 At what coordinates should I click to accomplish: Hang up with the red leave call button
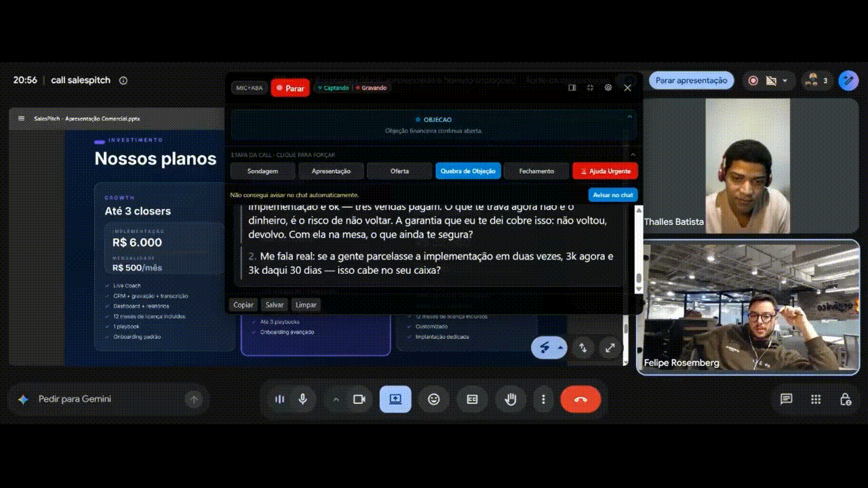[580, 399]
